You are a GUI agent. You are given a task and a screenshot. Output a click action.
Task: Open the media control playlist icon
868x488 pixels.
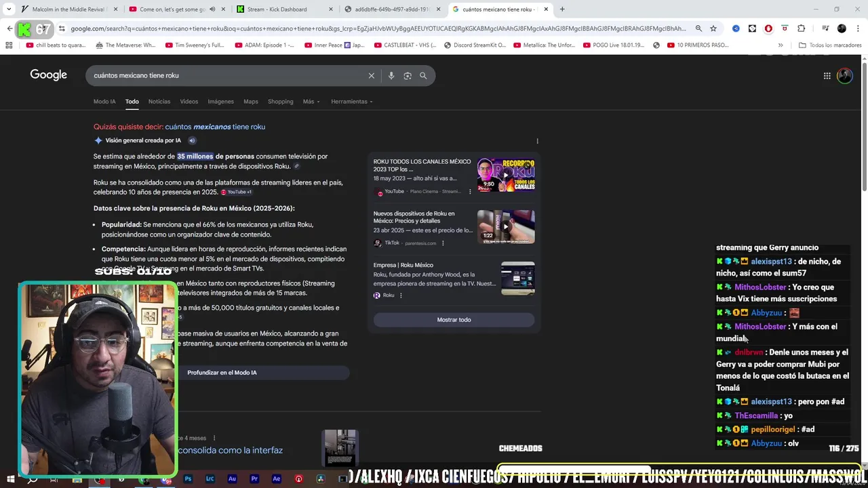[825, 28]
